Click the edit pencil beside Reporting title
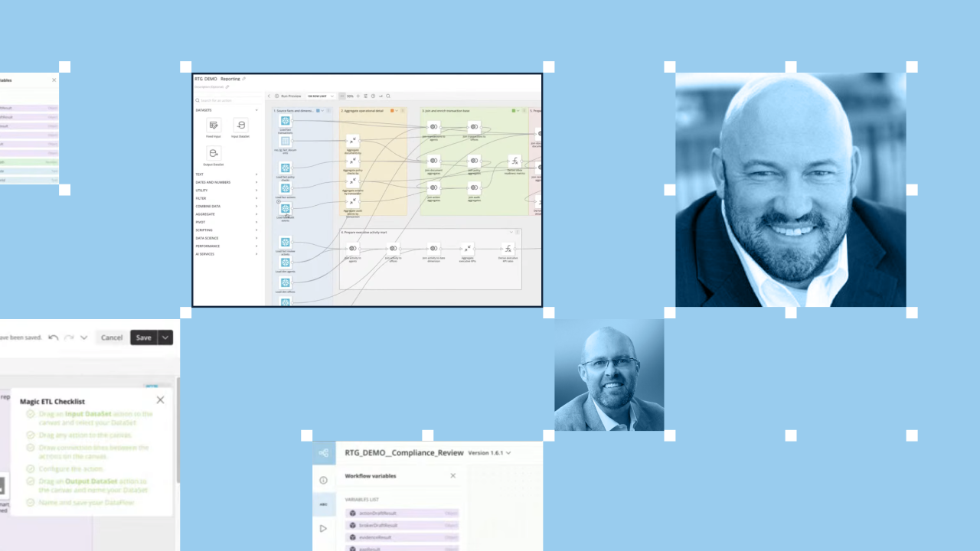980x551 pixels. (x=243, y=79)
